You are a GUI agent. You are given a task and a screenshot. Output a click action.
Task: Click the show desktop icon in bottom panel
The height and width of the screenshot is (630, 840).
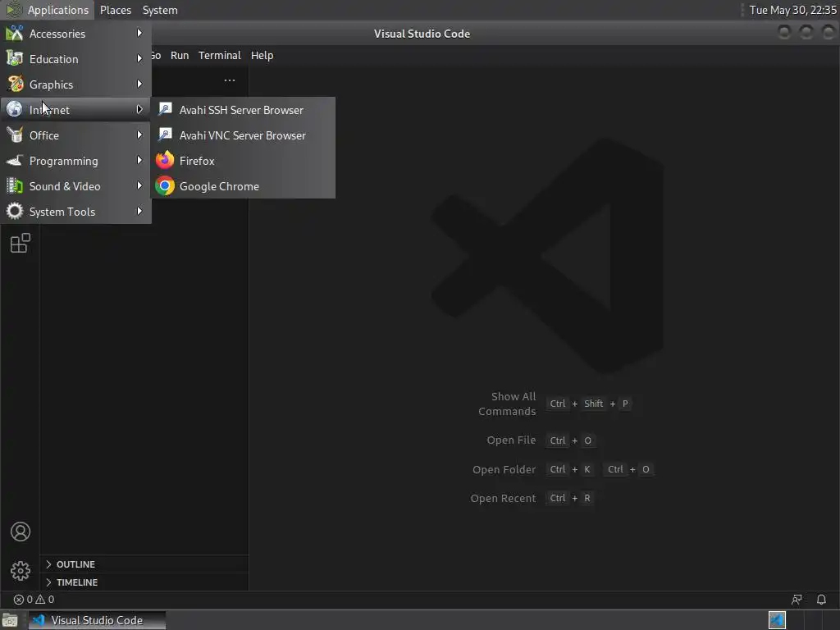10,620
